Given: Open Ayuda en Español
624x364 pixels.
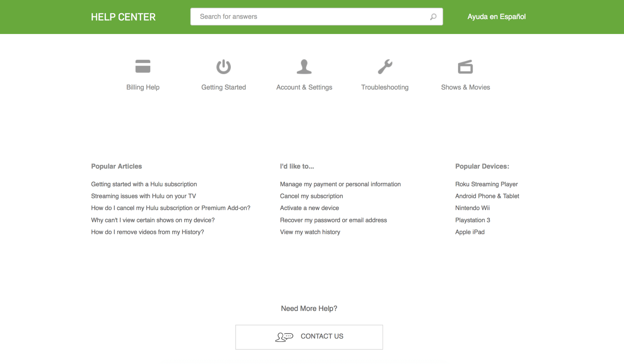Looking at the screenshot, I should 496,17.
